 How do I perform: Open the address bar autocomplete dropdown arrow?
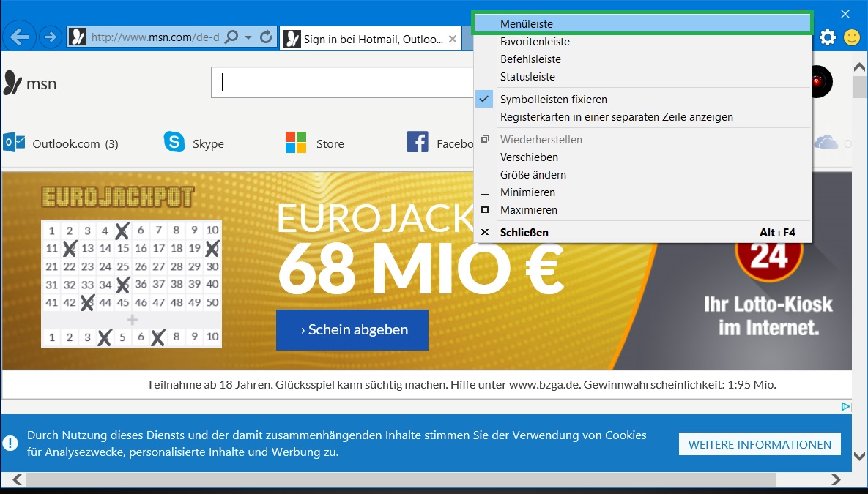pyautogui.click(x=248, y=37)
